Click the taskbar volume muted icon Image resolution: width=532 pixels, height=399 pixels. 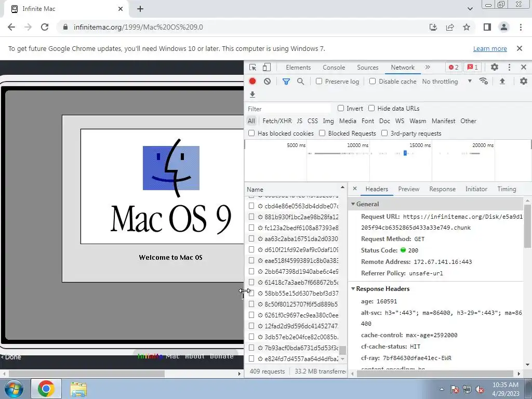click(x=480, y=389)
